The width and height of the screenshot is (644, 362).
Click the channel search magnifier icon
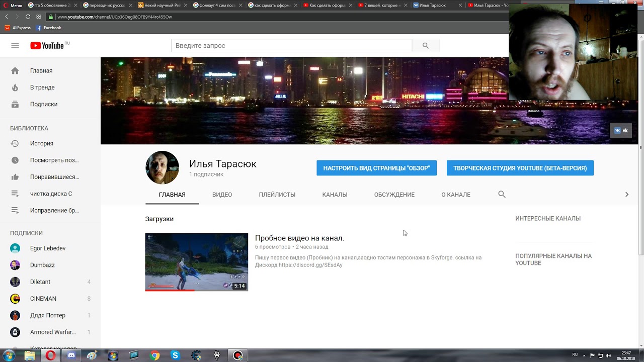(x=502, y=194)
